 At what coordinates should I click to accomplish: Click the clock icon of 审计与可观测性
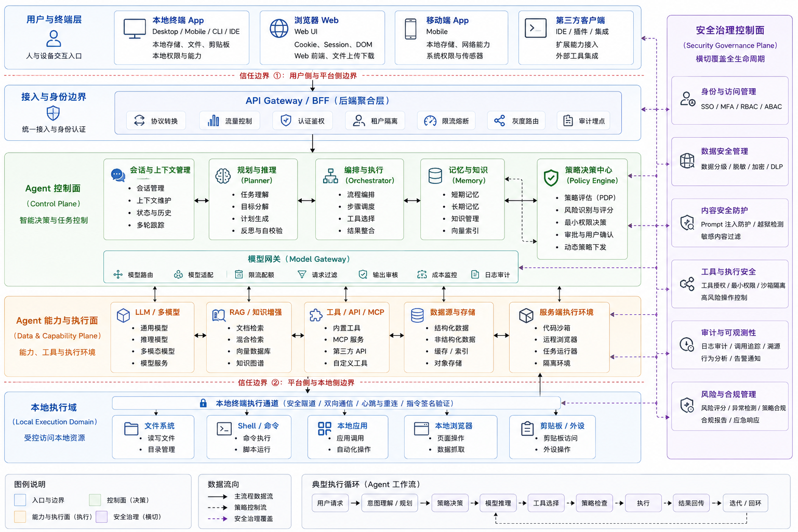tap(687, 344)
